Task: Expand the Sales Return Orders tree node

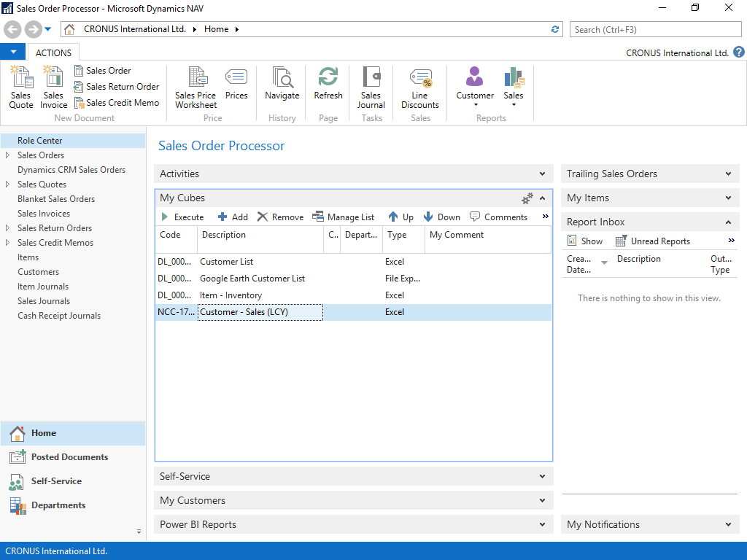Action: coord(7,228)
